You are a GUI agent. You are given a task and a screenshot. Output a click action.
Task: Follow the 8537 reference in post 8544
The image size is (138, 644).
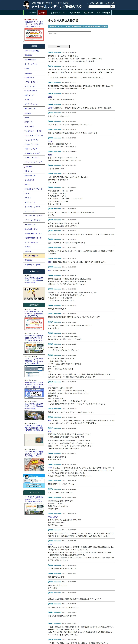[50, 596]
